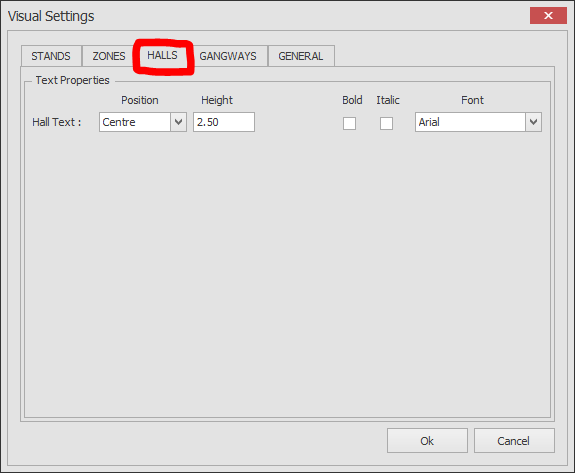Click Ok to apply visual settings
The image size is (575, 473).
[x=427, y=441]
